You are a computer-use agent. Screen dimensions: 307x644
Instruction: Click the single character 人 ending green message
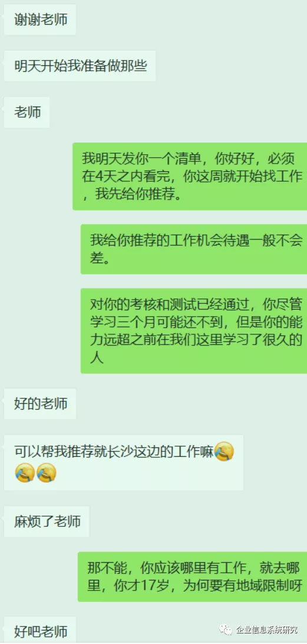pos(96,357)
